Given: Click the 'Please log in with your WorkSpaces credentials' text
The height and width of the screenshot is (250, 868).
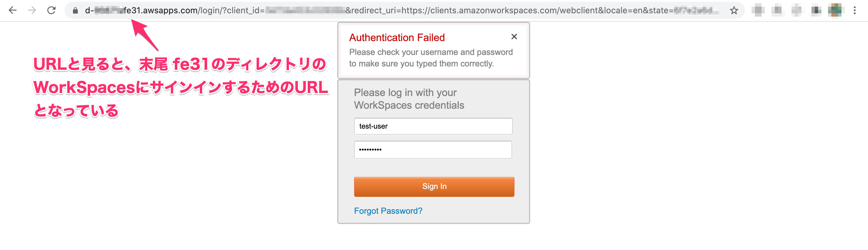Looking at the screenshot, I should [x=409, y=99].
